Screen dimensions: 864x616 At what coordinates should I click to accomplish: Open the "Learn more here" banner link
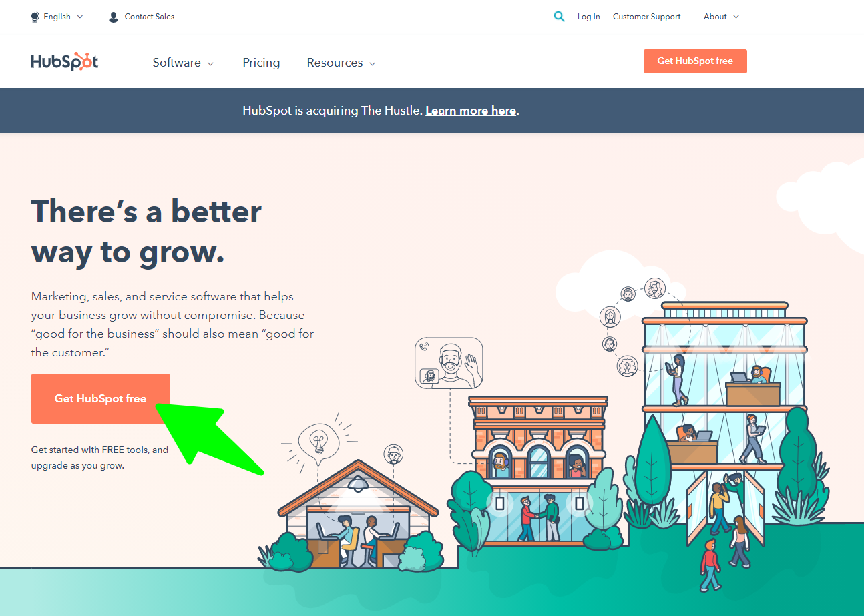(x=470, y=111)
